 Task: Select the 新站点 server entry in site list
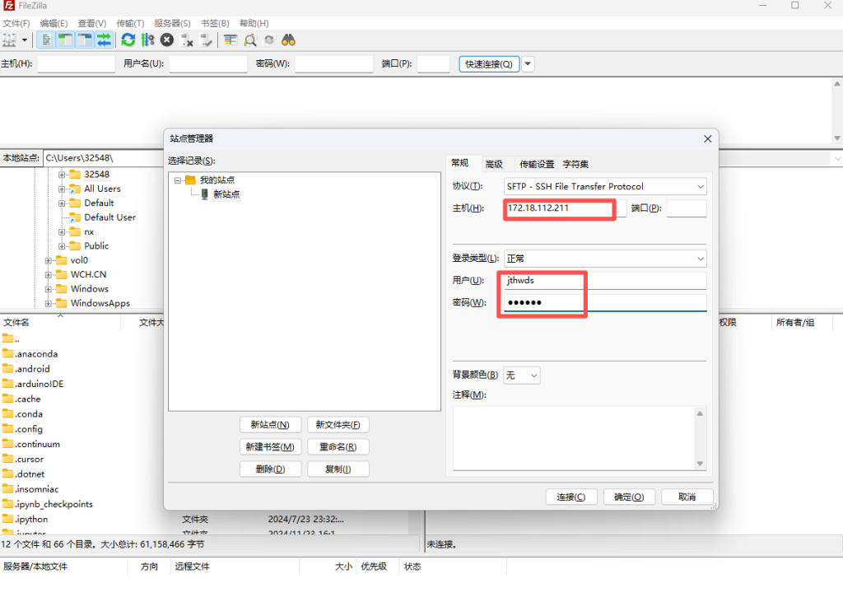click(x=226, y=194)
